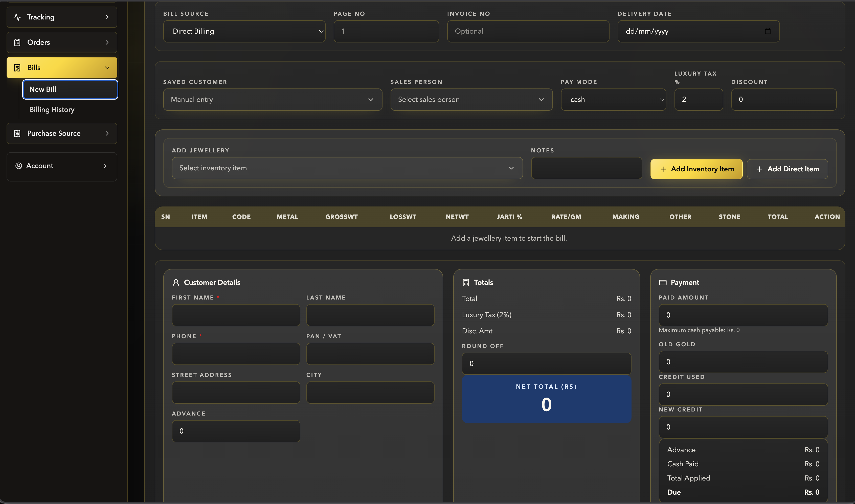Click the 'Luxury Tax (2%)' totals row

(547, 315)
